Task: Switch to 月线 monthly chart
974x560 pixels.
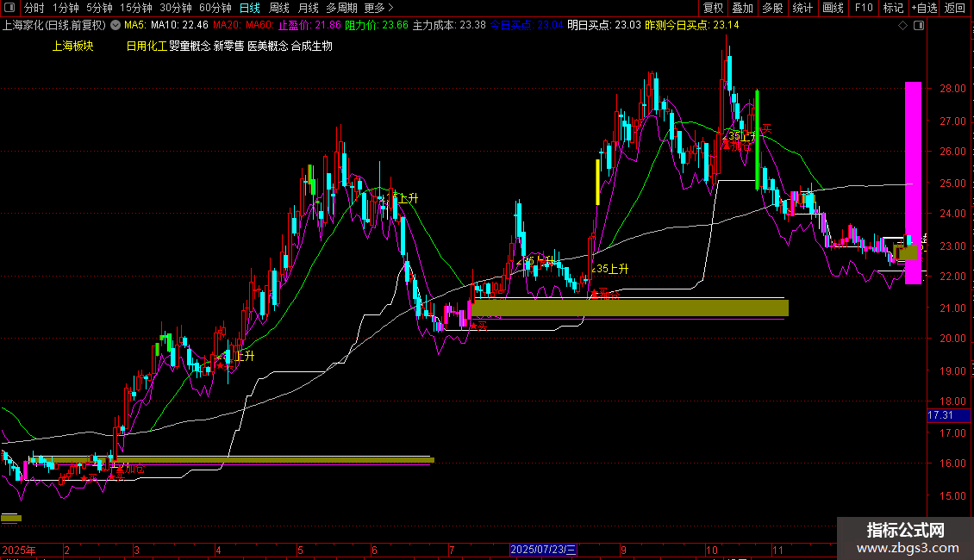Action: tap(308, 8)
